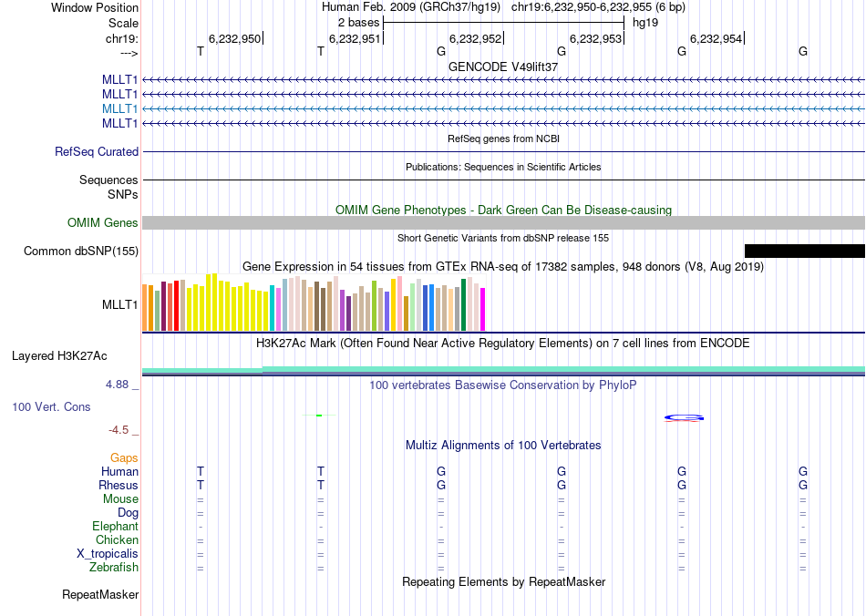Select the Human Feb. 2009 (GRCh37/hg19) heading
The height and width of the screenshot is (616, 866).
coord(411,7)
